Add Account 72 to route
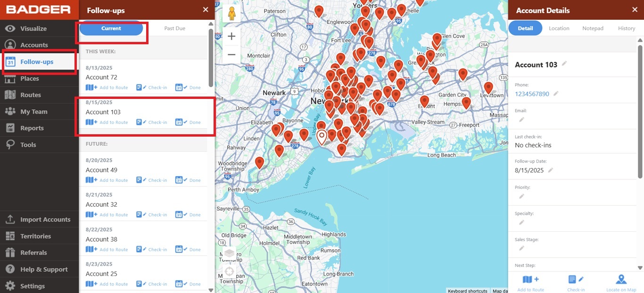 (x=107, y=88)
